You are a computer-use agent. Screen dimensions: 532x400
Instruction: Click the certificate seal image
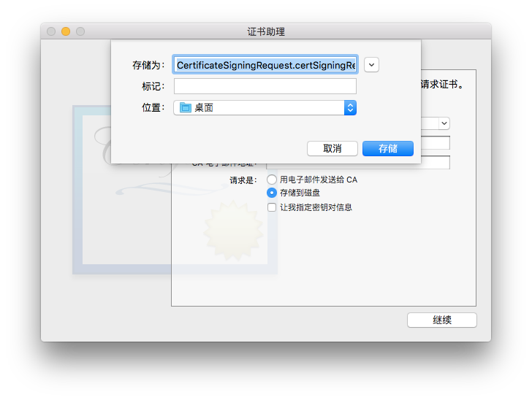233,231
